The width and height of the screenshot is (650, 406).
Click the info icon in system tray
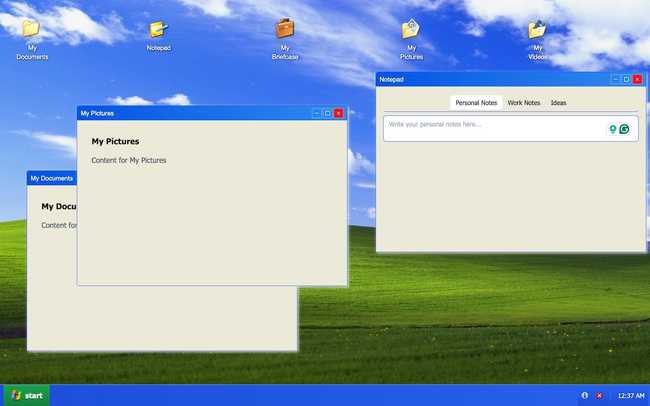pos(585,395)
